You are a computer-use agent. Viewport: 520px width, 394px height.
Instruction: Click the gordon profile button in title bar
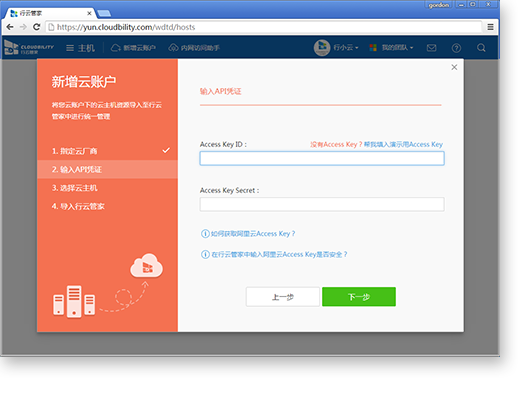pyautogui.click(x=438, y=5)
